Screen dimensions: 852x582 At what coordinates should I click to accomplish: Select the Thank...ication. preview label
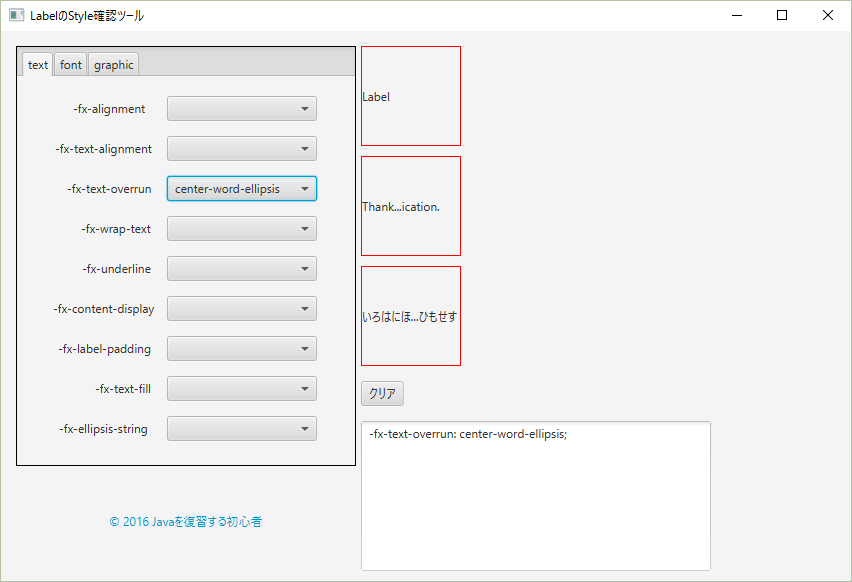tap(410, 206)
